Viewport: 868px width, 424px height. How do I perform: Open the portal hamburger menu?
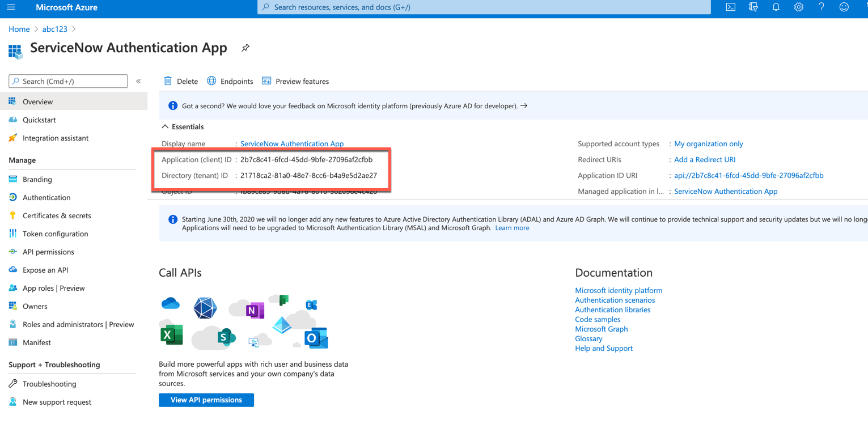(11, 7)
